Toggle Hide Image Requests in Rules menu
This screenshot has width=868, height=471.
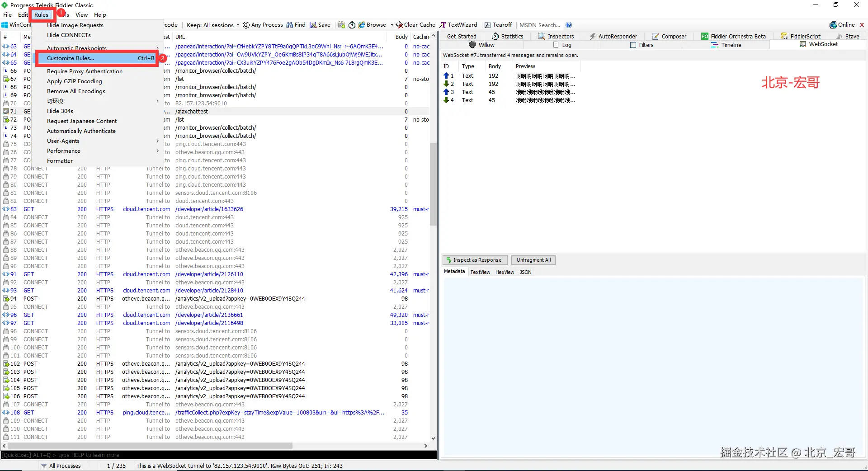(75, 25)
